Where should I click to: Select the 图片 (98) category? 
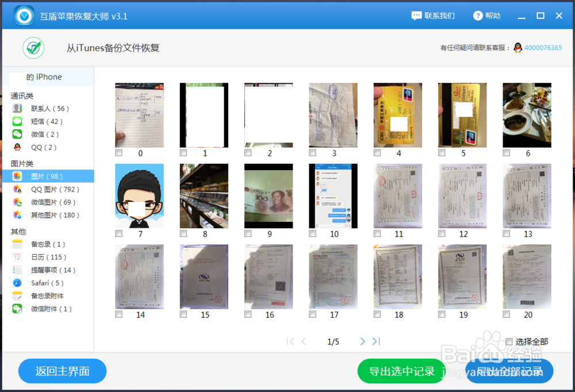(48, 176)
